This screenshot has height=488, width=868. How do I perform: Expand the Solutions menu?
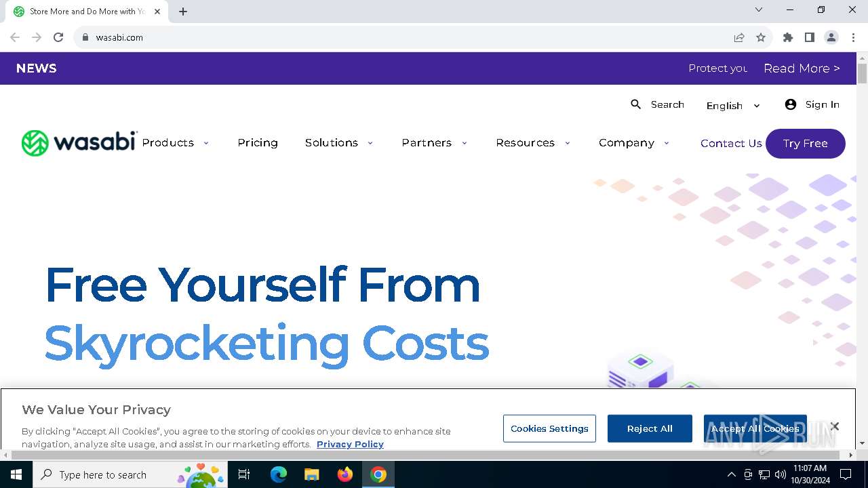[x=339, y=143]
